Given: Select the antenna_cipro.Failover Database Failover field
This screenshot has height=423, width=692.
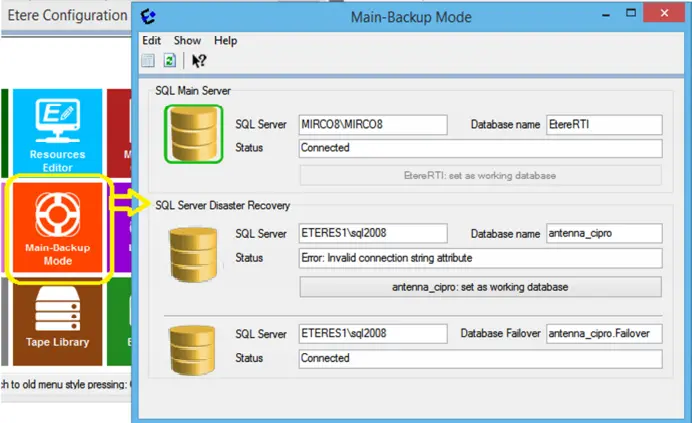Looking at the screenshot, I should coord(603,333).
